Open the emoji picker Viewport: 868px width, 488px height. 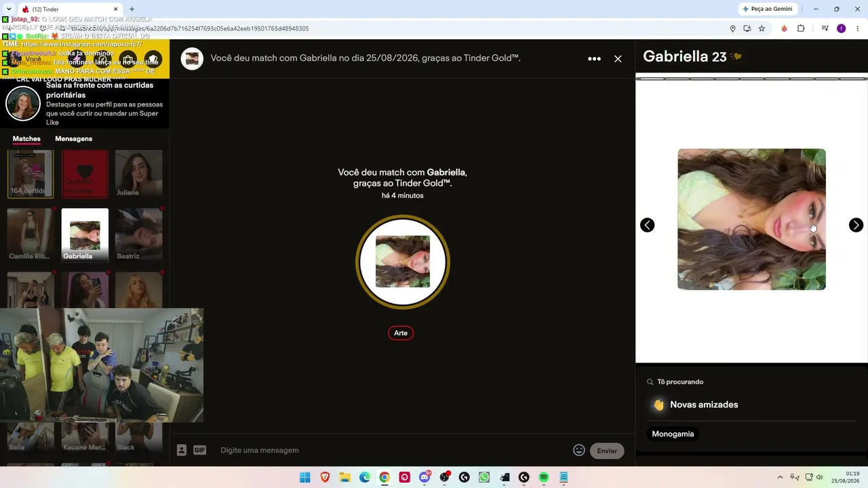[x=579, y=450]
